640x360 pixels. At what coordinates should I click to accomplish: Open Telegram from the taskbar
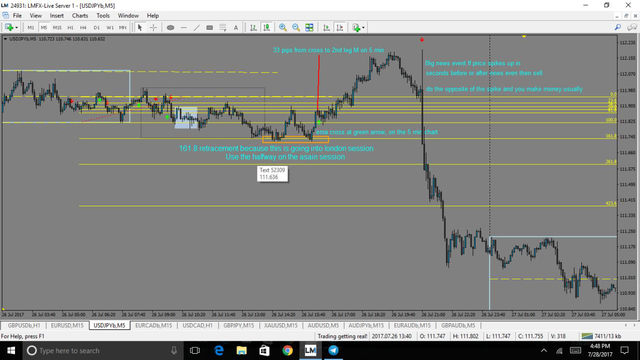(x=333, y=351)
